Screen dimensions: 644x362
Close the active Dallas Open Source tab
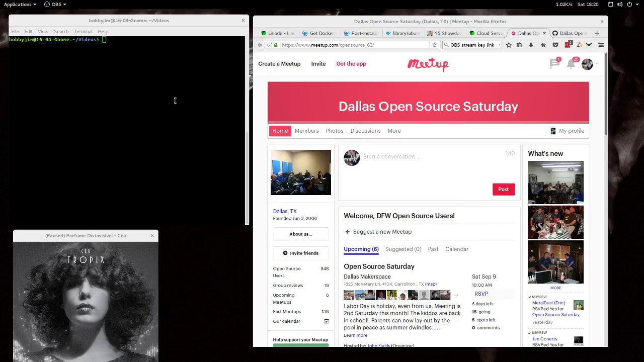pyautogui.click(x=544, y=33)
